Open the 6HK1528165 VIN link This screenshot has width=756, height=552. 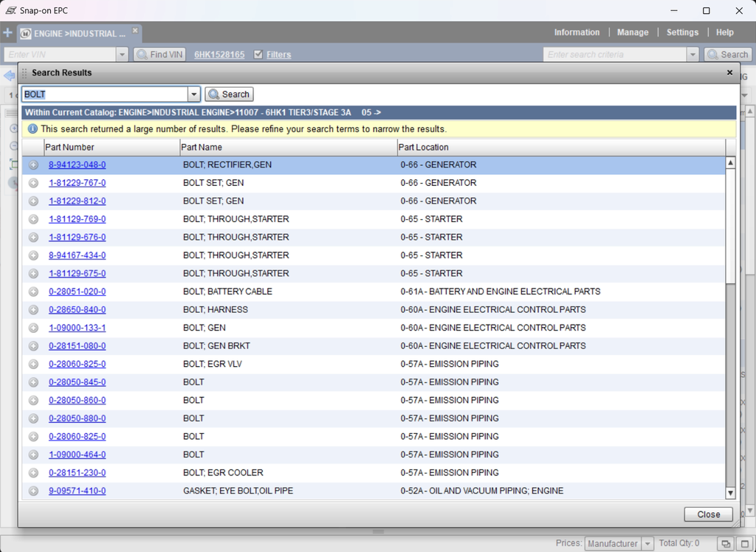pyautogui.click(x=219, y=55)
